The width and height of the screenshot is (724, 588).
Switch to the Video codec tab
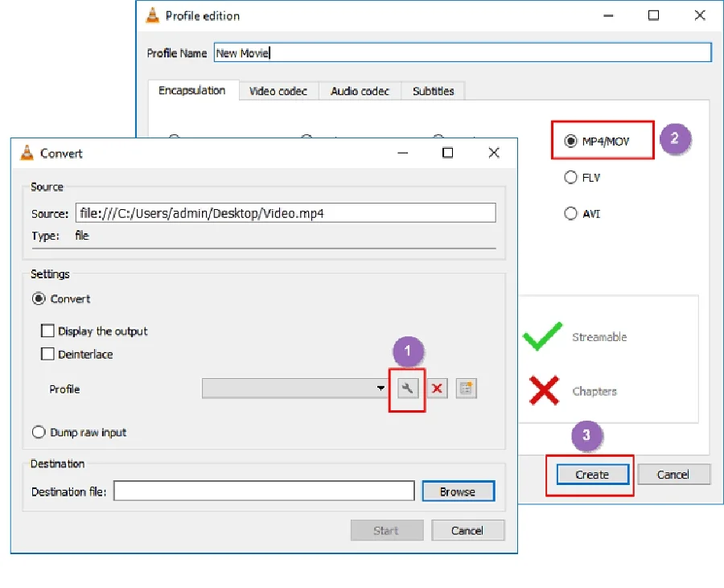coord(278,91)
